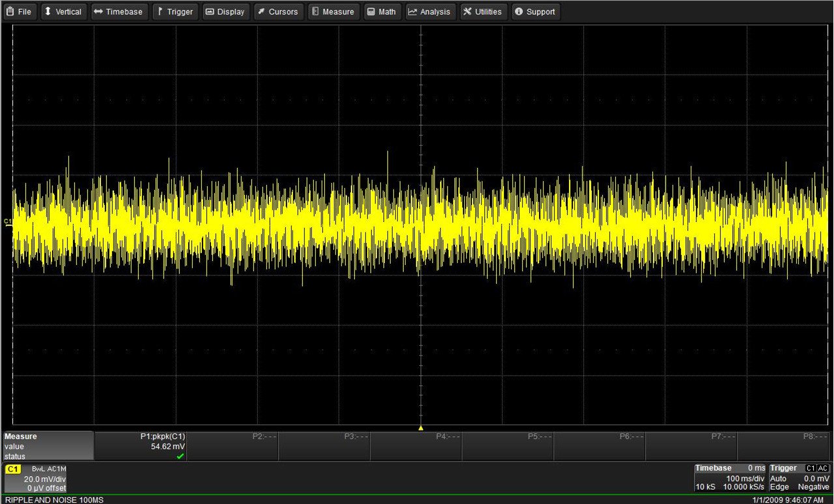Click the C1 ground level indicator
This screenshot has width=834, height=504.
click(x=8, y=223)
